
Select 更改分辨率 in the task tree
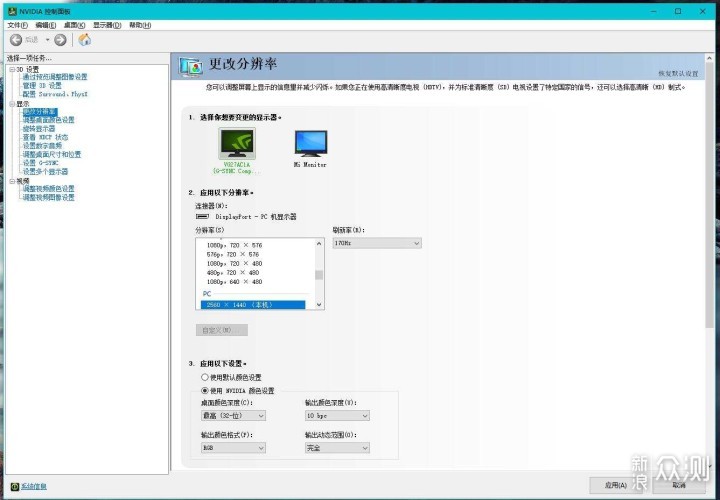(40, 112)
